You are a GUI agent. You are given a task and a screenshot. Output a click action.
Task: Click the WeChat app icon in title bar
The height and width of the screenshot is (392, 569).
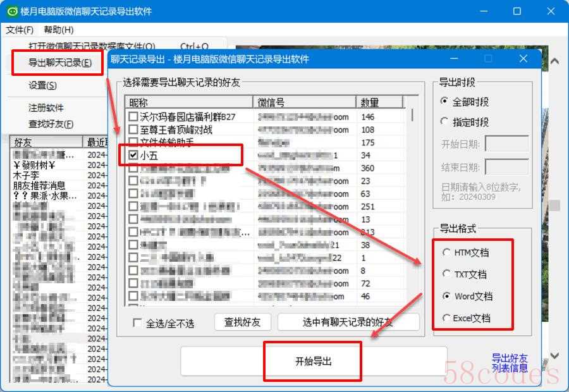tap(11, 11)
